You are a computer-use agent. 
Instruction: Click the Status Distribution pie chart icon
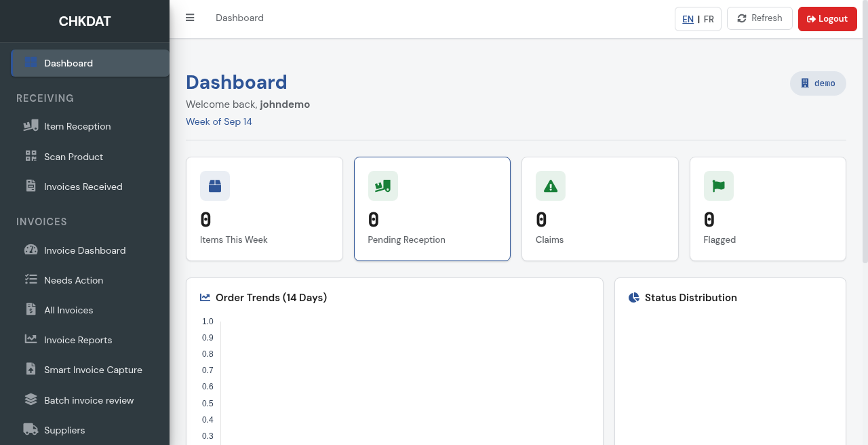pyautogui.click(x=634, y=297)
